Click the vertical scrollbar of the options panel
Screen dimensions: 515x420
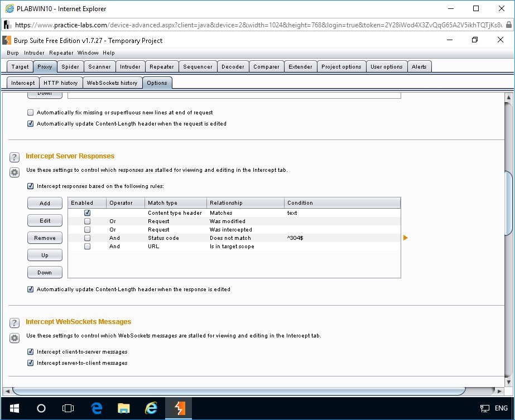point(508,204)
